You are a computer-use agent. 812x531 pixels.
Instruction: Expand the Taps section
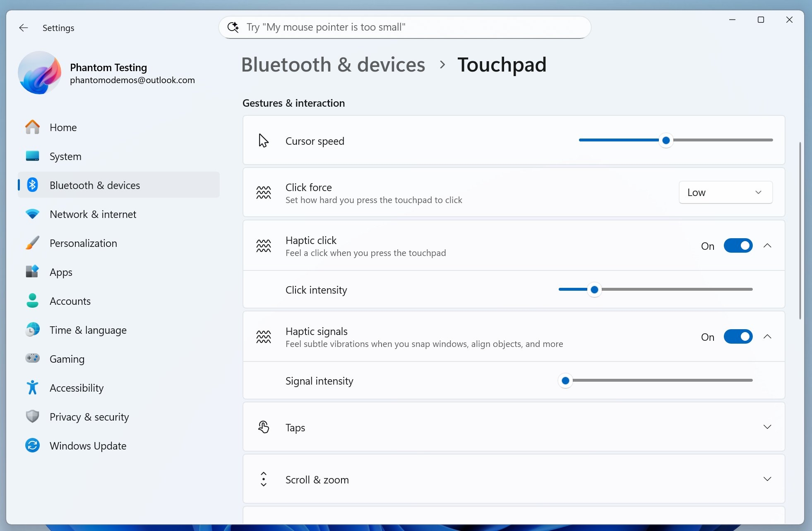(x=767, y=427)
